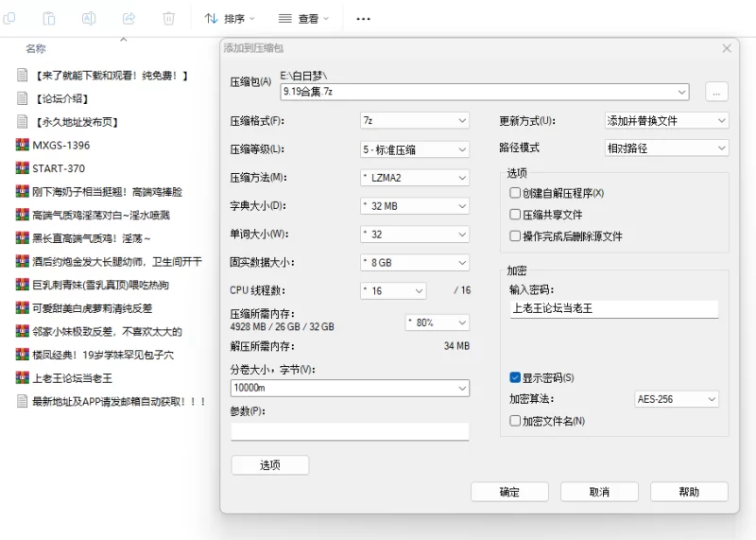Screen dimensions: 756x540
Task: Open the 字典大小 32 MB dropdown
Action: (x=415, y=206)
